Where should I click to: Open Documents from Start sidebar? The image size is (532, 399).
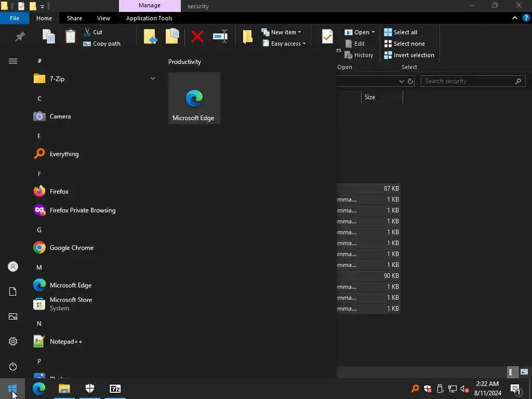13,291
